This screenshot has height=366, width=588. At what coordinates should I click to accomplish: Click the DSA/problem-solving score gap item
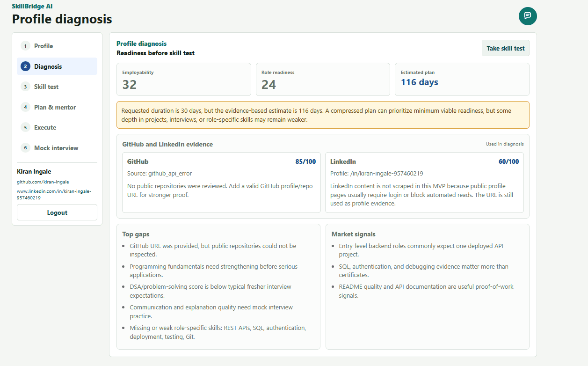click(211, 291)
